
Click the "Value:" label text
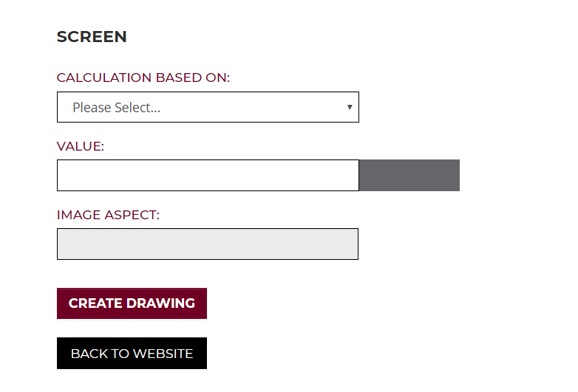81,146
